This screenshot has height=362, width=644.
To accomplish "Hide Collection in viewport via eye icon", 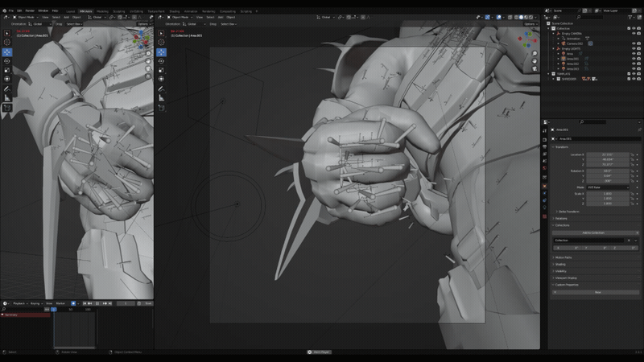I will [634, 29].
